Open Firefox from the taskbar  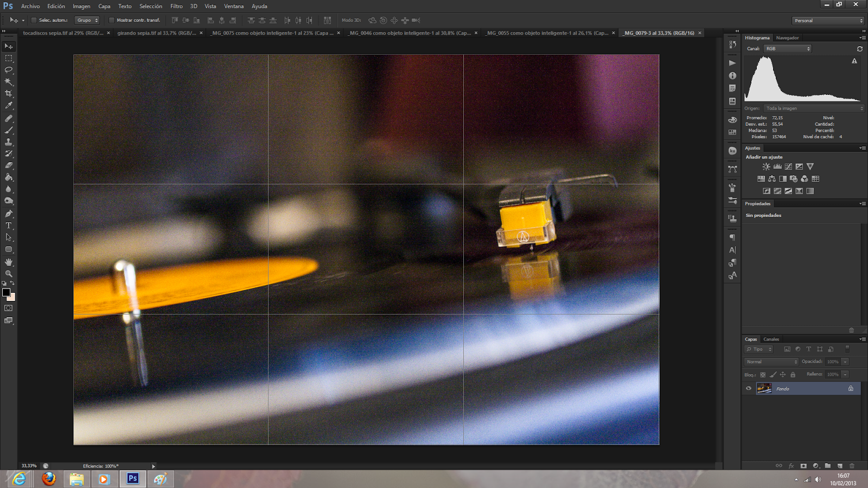click(49, 479)
